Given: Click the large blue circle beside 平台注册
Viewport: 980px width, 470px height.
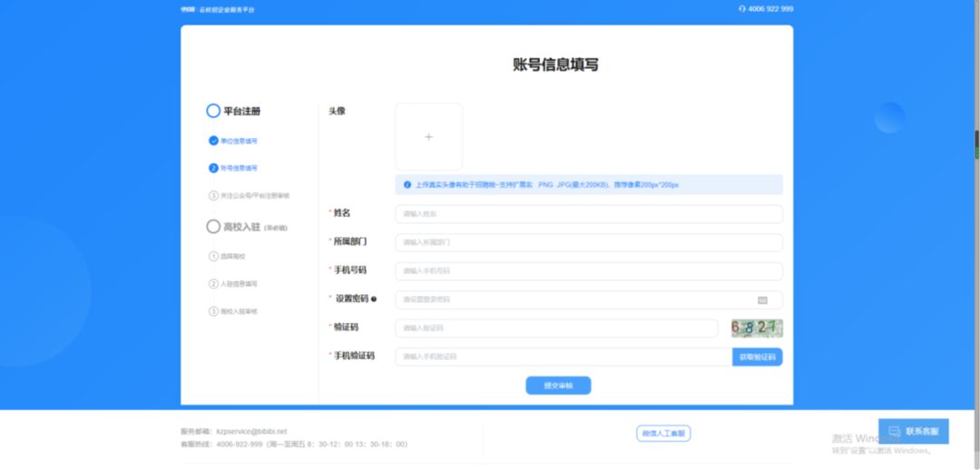Looking at the screenshot, I should 213,112.
